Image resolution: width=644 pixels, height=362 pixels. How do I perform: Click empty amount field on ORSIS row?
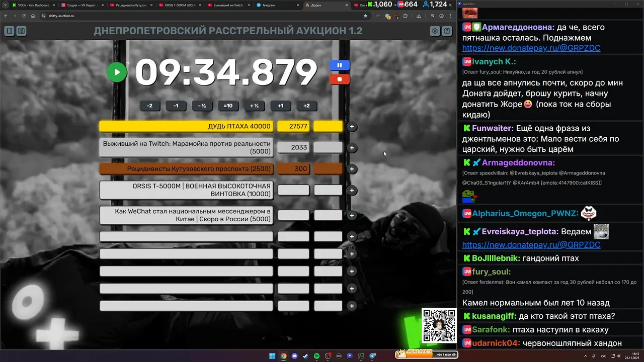click(293, 190)
